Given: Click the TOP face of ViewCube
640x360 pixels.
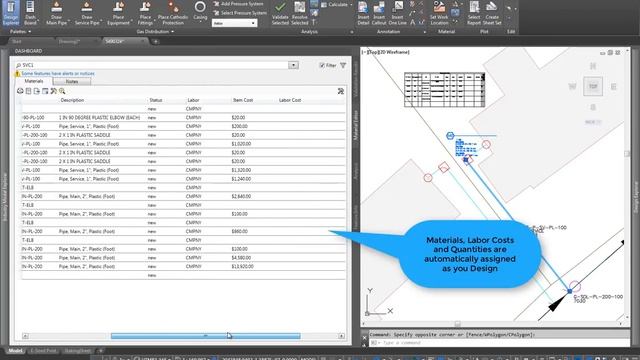Looking at the screenshot, I should coord(593,87).
